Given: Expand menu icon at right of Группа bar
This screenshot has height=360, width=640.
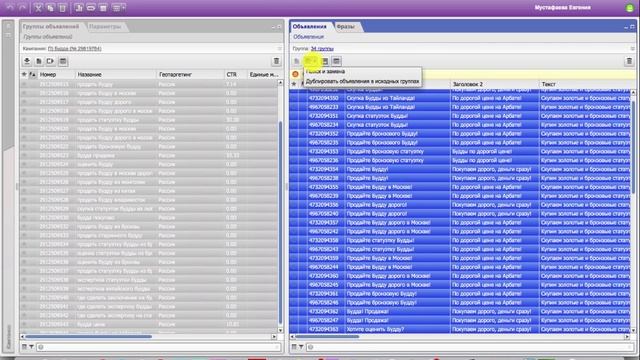Looking at the screenshot, I should tap(632, 49).
